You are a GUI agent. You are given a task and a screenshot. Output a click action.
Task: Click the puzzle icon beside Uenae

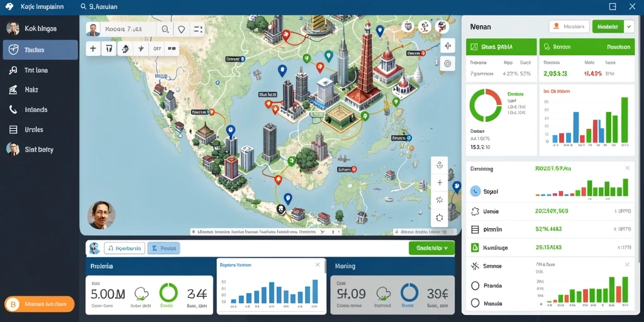pyautogui.click(x=475, y=211)
